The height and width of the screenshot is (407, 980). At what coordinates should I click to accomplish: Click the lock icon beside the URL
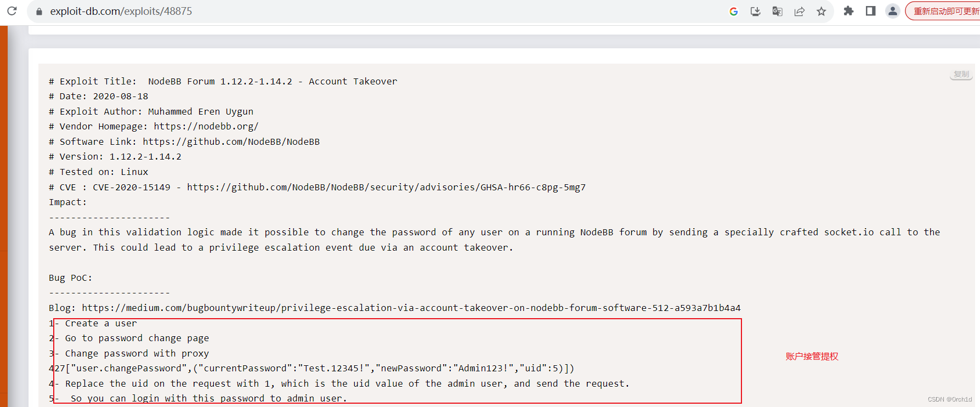[x=39, y=12]
